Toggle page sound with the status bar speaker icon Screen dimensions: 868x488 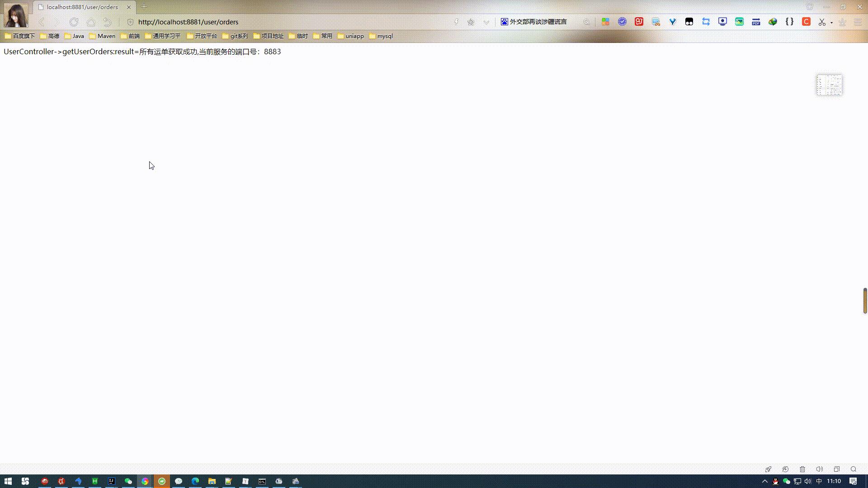point(819,469)
